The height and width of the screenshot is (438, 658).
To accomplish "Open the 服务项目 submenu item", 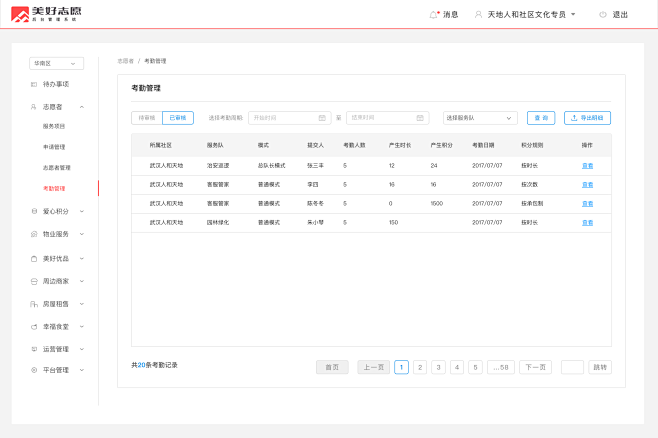I will click(x=54, y=126).
